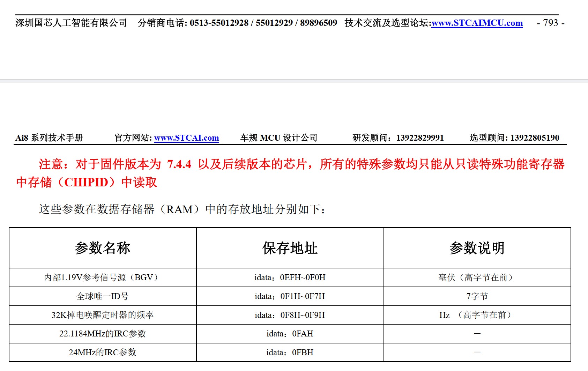This screenshot has height=371, width=588.
Task: Click the 内部1.19V参考信号源 (BGV) cell
Action: pyautogui.click(x=103, y=277)
